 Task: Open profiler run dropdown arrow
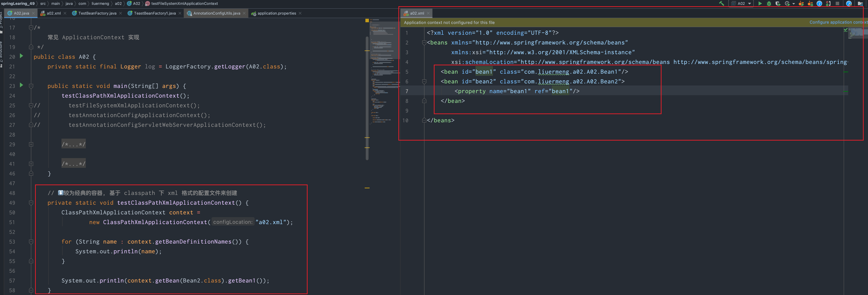coord(793,4)
